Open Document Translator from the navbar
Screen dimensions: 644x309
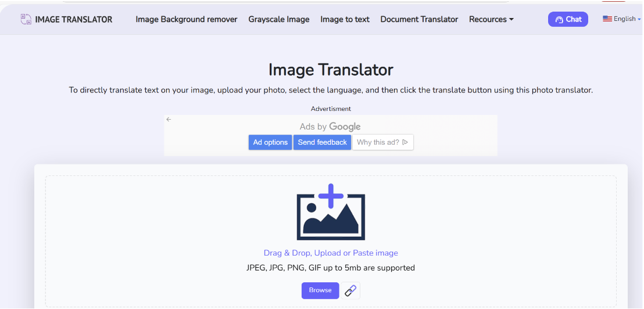pyautogui.click(x=419, y=19)
